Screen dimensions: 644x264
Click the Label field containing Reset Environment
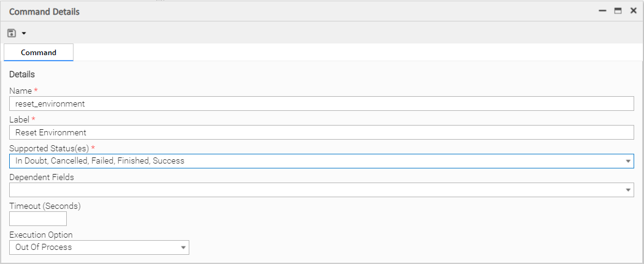[x=321, y=132]
